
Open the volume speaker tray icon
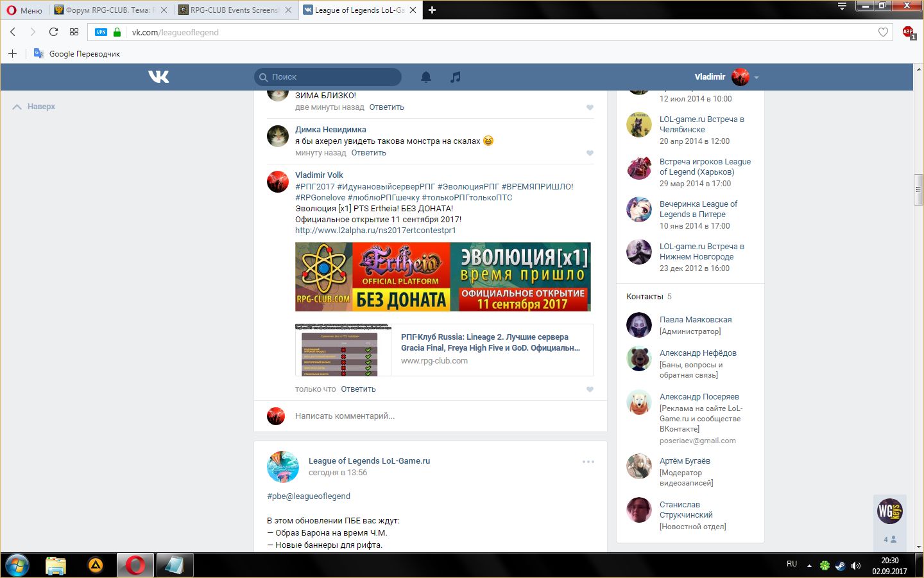[855, 566]
